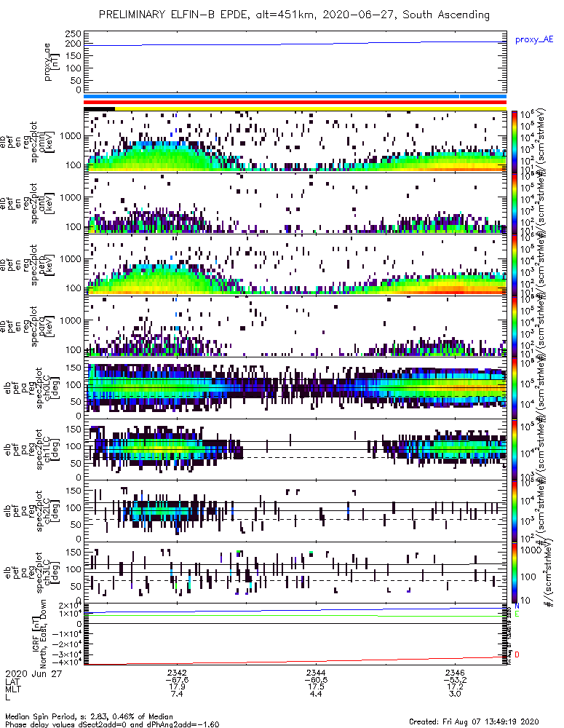
Task: Click the red 'D' legend letter
Action: 517,654
